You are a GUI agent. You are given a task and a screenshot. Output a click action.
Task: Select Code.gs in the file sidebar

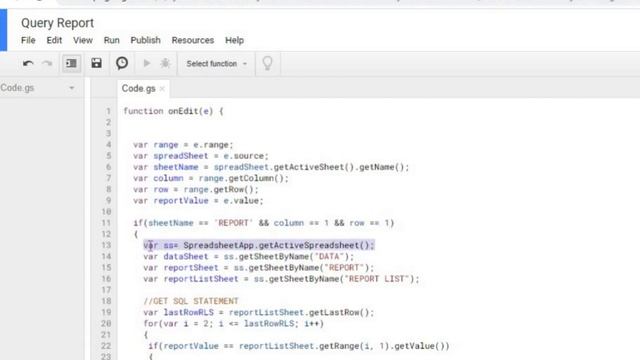pos(17,88)
